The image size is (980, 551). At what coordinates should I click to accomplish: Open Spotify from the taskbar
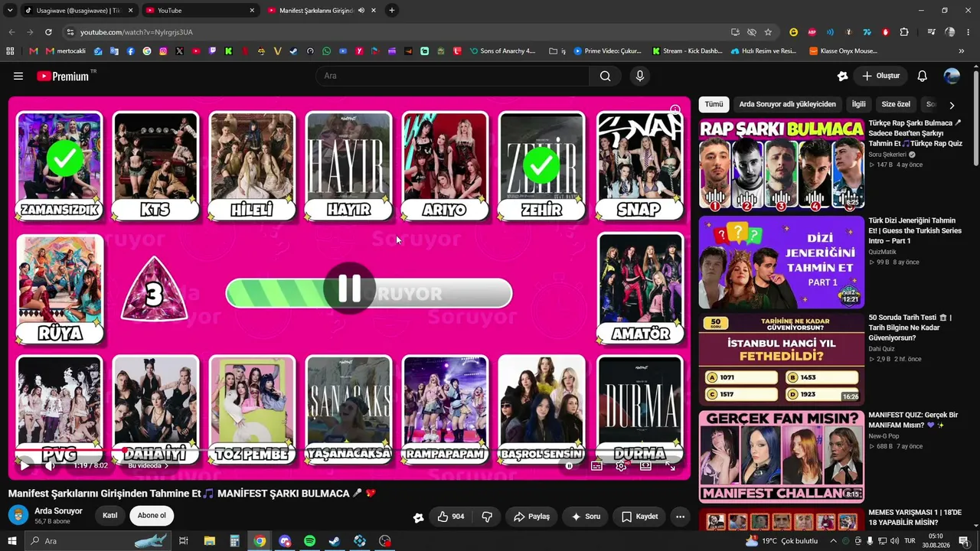309,541
